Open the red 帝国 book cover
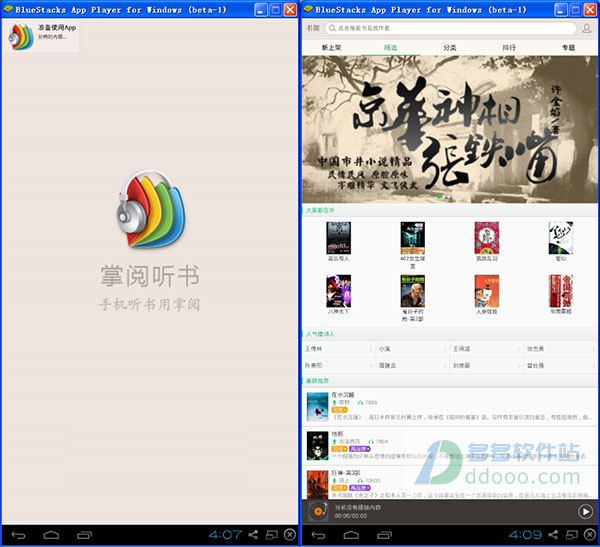 561,291
